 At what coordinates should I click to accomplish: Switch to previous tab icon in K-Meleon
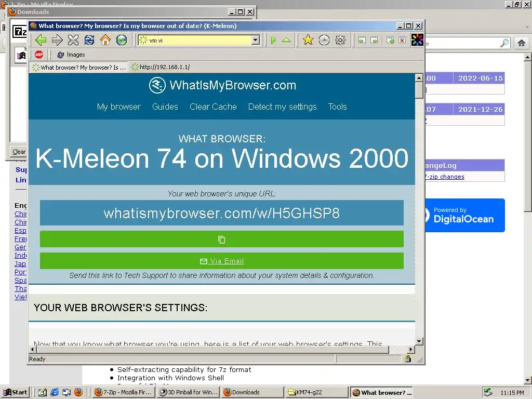(x=362, y=40)
